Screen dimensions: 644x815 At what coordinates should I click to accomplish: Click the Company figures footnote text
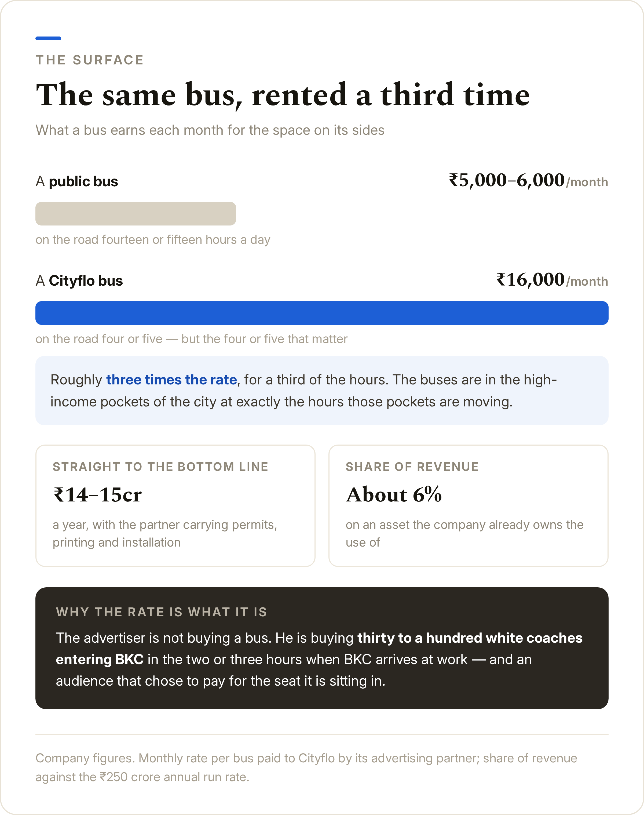pos(306,767)
